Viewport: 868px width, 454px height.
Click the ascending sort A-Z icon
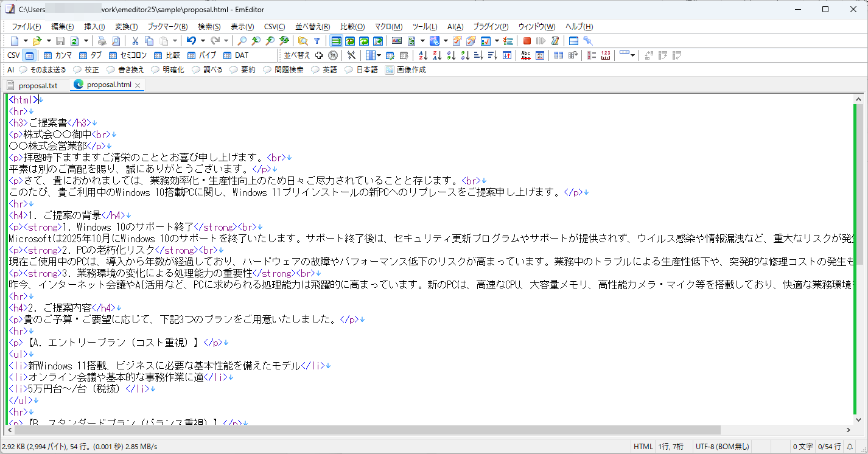422,55
